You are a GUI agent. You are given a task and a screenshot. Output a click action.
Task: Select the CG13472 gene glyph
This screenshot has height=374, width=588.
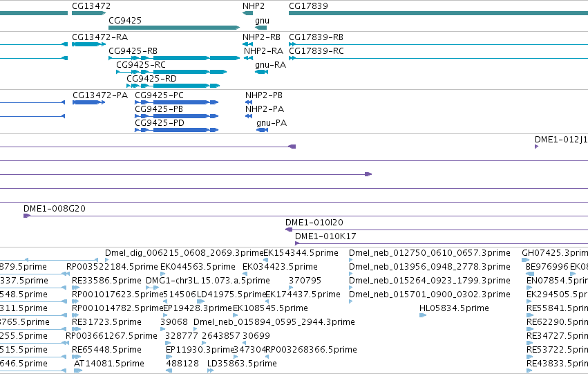88,14
